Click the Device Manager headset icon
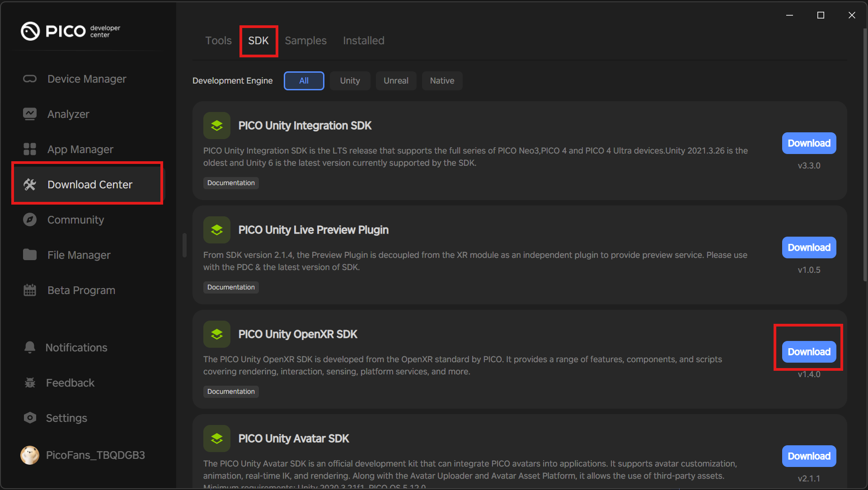Screen dimensions: 868x490 [x=30, y=79]
